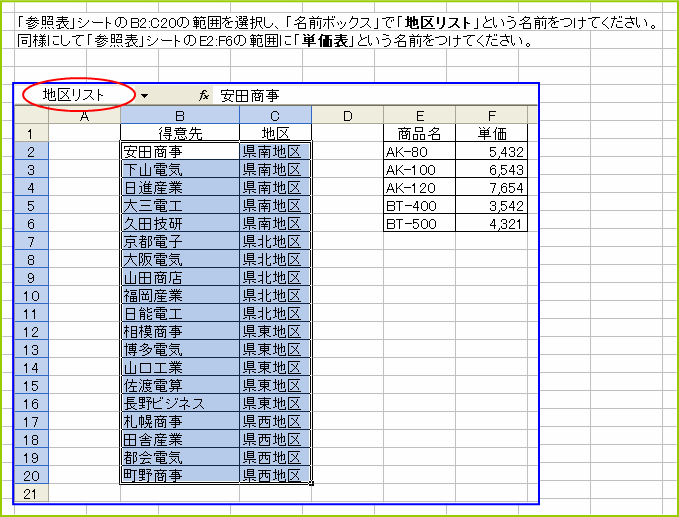This screenshot has height=517, width=679.
Task: Select cell containing 山田商店
Action: click(180, 278)
